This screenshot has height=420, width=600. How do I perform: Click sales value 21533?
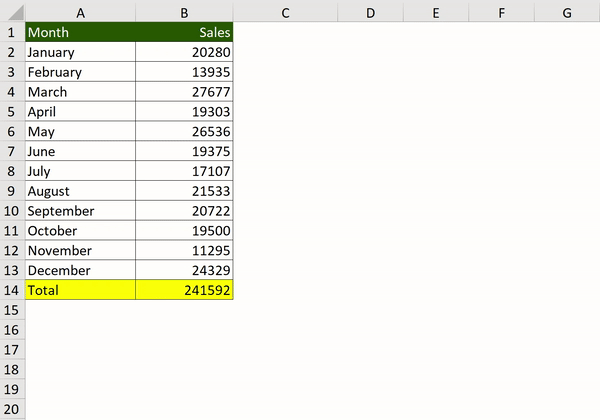point(184,191)
